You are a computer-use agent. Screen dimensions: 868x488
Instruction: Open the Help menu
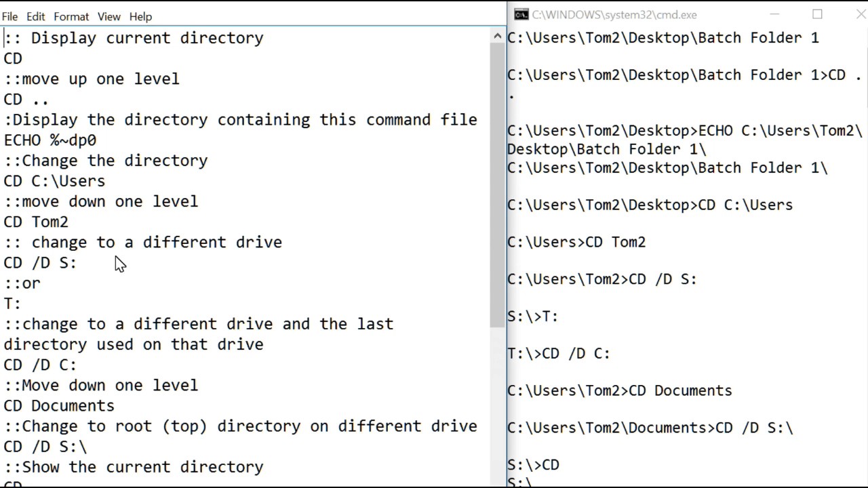tap(140, 16)
